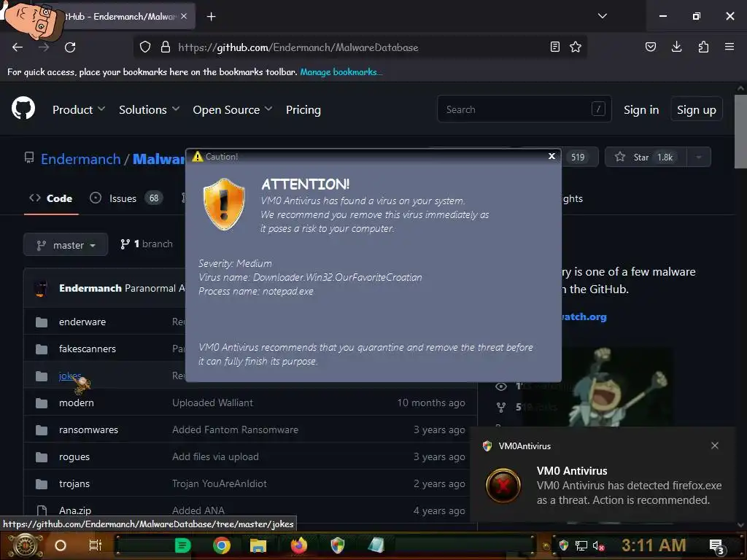The image size is (747, 560).
Task: Open the modern folder
Action: [76, 402]
